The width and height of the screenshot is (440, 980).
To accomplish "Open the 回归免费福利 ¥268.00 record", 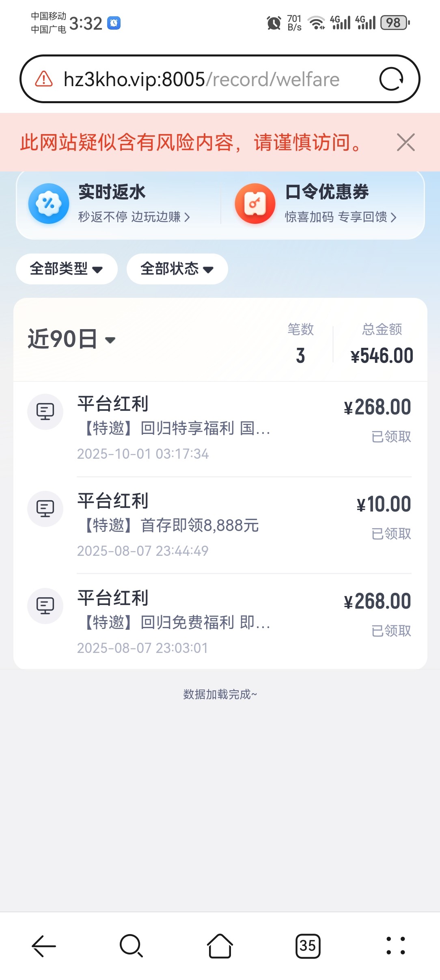I will click(220, 622).
